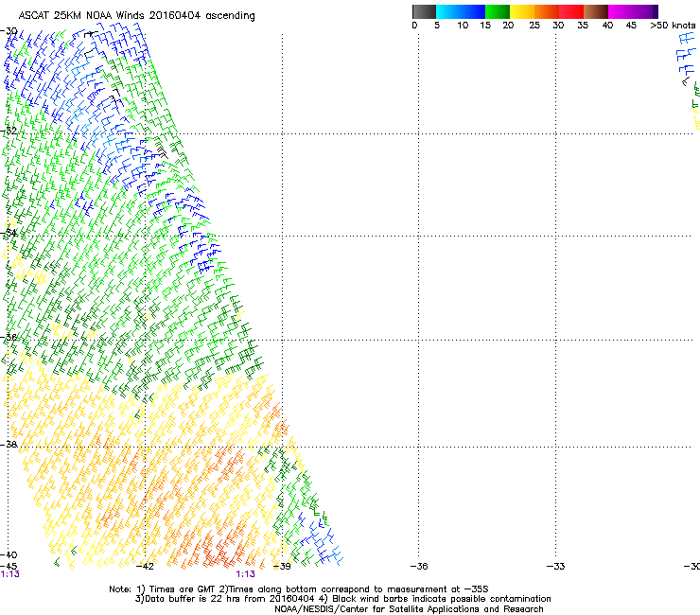The width and height of the screenshot is (700, 615).
Task: Click the '-32' latitude axis label
Action: [x=9, y=131]
